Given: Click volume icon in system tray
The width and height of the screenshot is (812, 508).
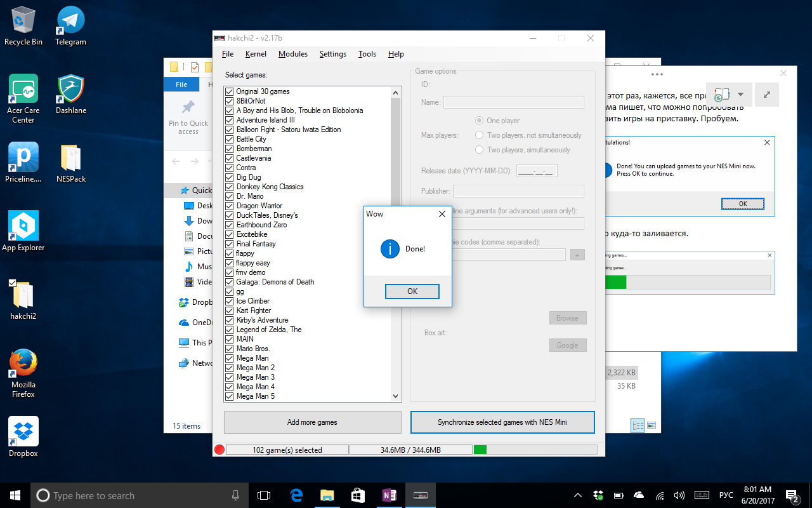Looking at the screenshot, I should [679, 495].
